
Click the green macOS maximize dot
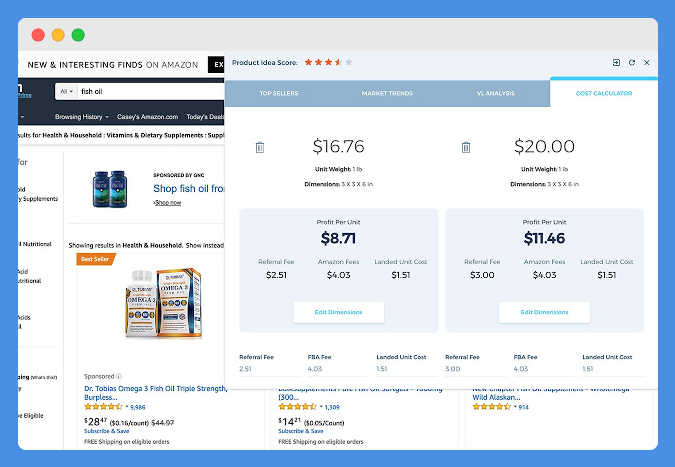pos(78,35)
